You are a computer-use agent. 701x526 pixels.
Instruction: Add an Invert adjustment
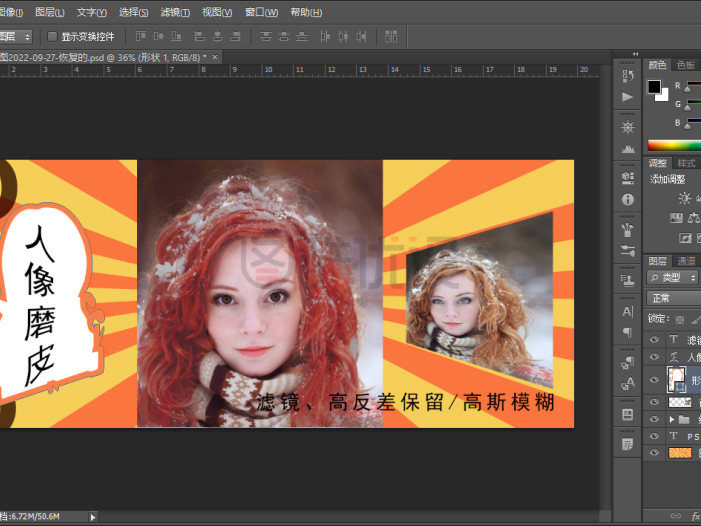pyautogui.click(x=684, y=238)
